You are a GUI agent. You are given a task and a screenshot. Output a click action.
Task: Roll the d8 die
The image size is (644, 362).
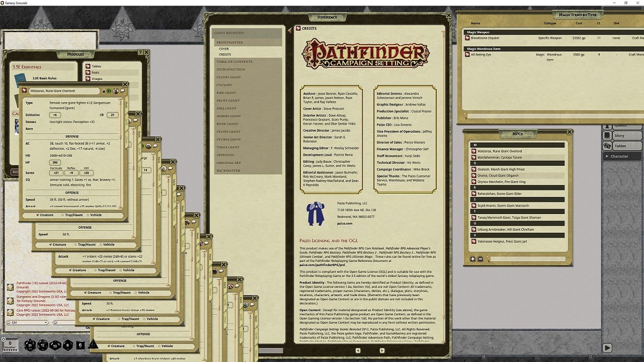[68, 345]
